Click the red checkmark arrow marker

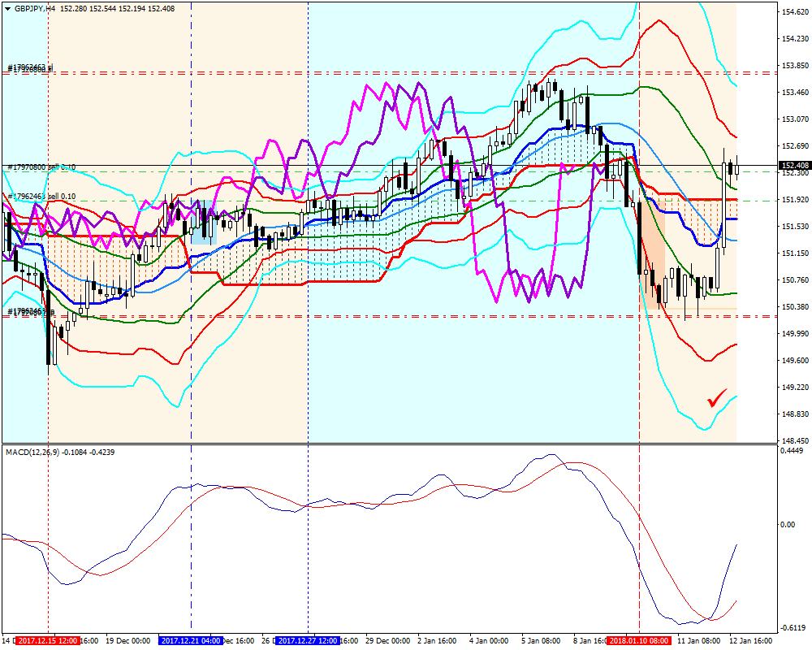click(717, 397)
